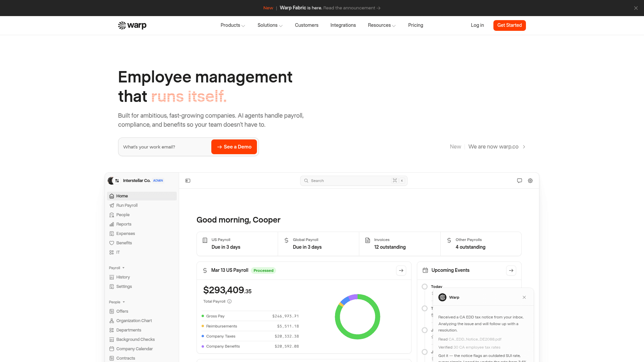Click the work email input field
This screenshot has width=644, height=362.
coord(165,147)
